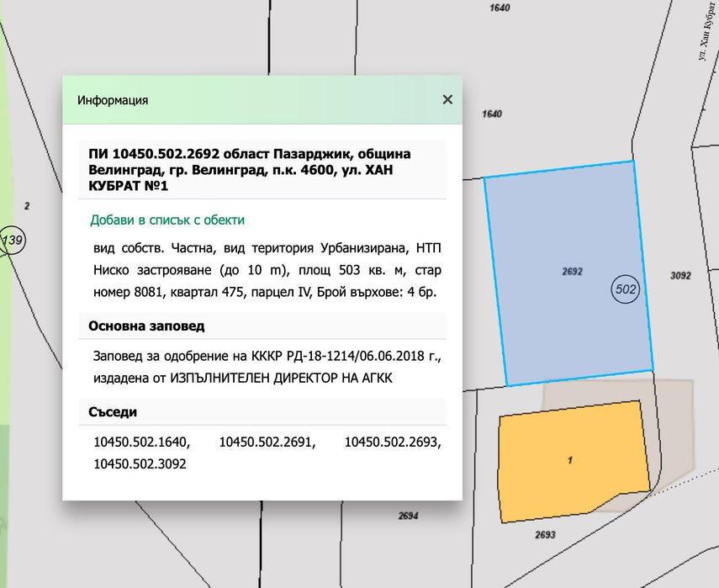Close the Информация popup
Image resolution: width=719 pixels, height=588 pixels.
(447, 99)
